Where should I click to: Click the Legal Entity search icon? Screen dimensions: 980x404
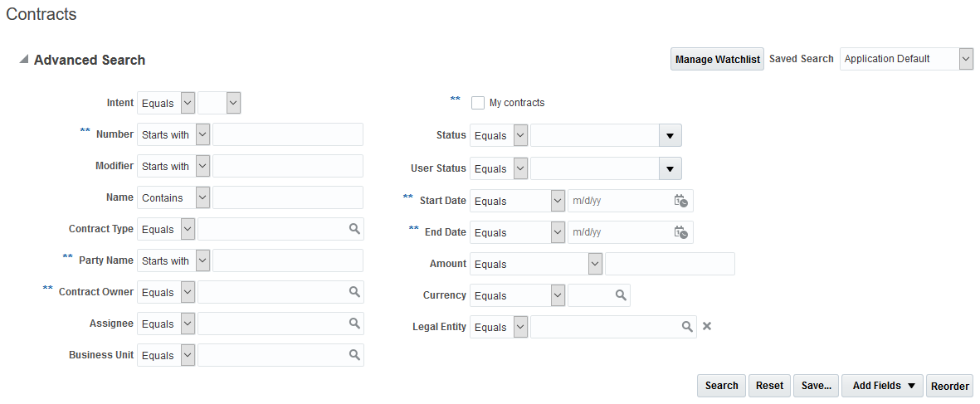click(687, 327)
